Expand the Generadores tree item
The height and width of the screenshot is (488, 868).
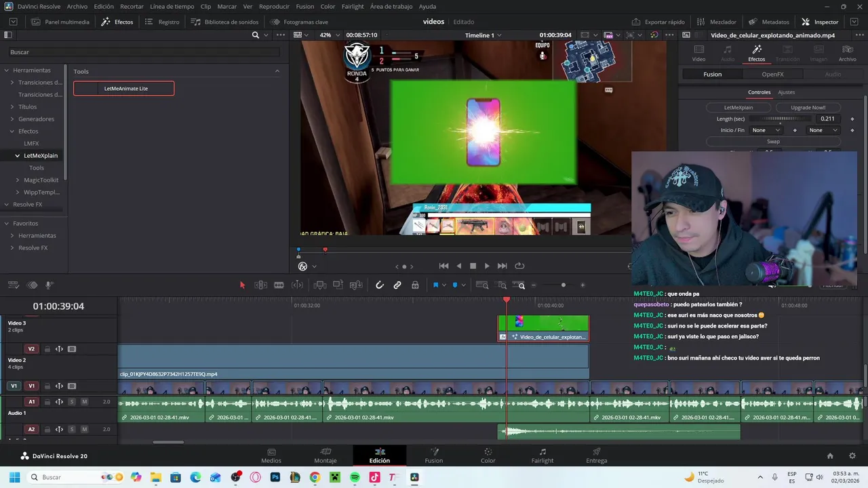[x=12, y=119]
